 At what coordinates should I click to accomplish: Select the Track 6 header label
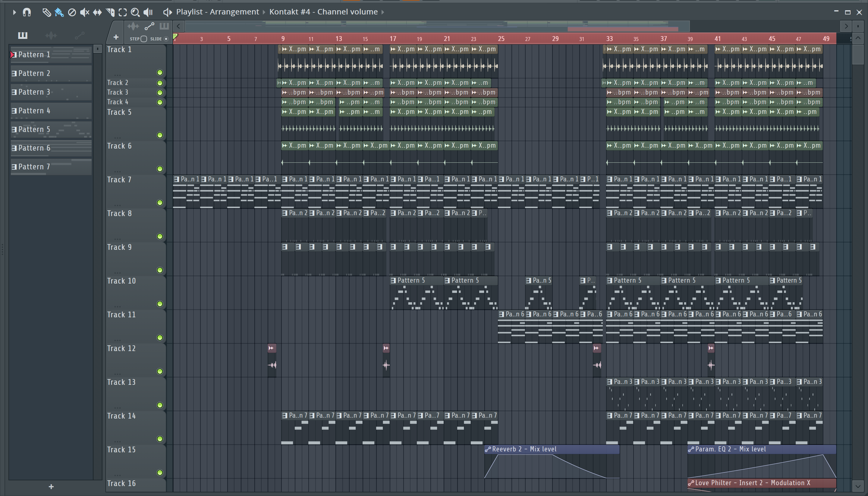pos(119,146)
